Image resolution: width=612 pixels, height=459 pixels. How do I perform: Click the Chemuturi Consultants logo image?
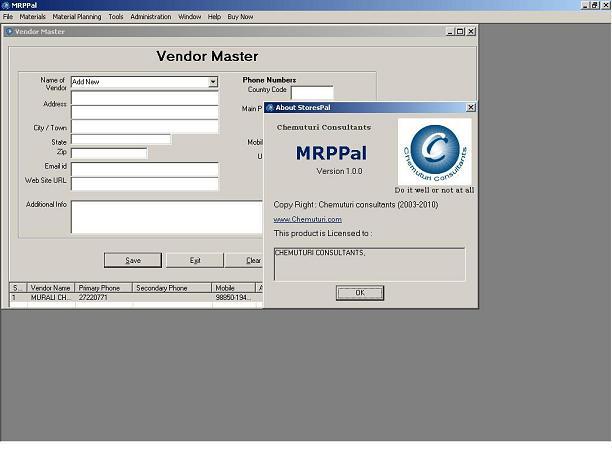click(x=434, y=152)
